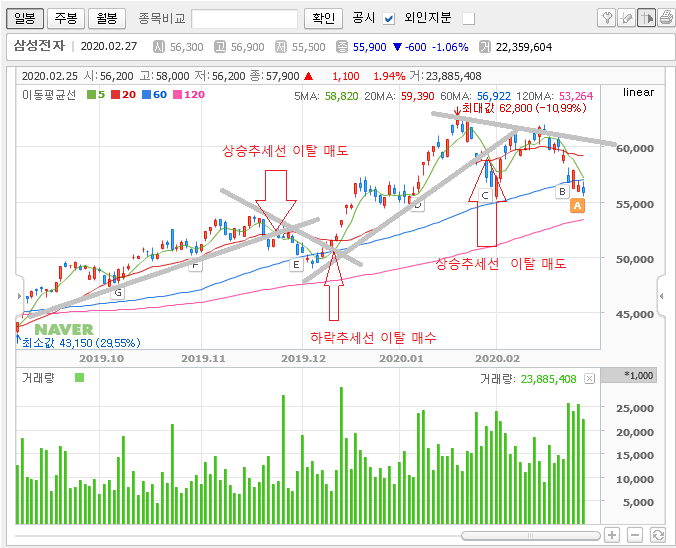Open the orange disclosure marker A
676x548 pixels.
pos(577,206)
